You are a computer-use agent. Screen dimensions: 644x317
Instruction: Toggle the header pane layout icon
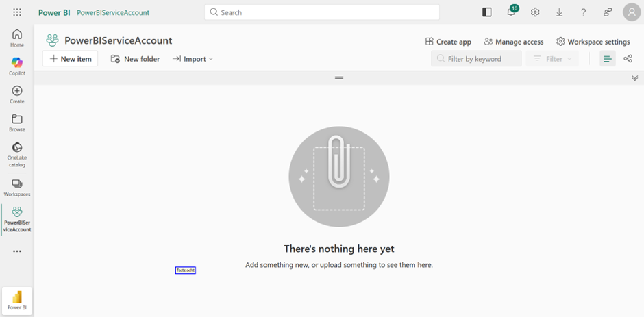(487, 12)
